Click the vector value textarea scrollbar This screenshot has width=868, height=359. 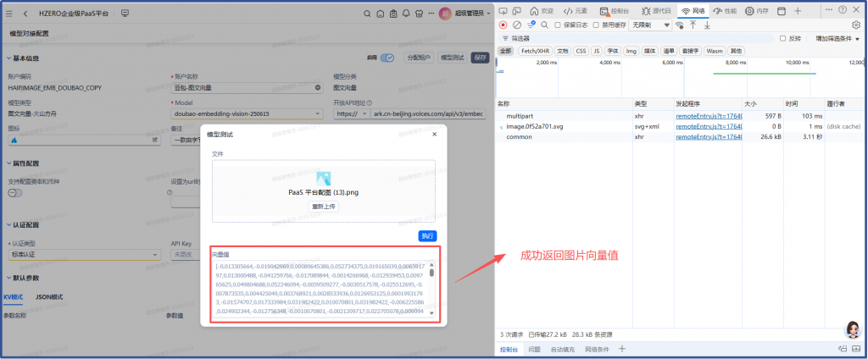click(431, 273)
